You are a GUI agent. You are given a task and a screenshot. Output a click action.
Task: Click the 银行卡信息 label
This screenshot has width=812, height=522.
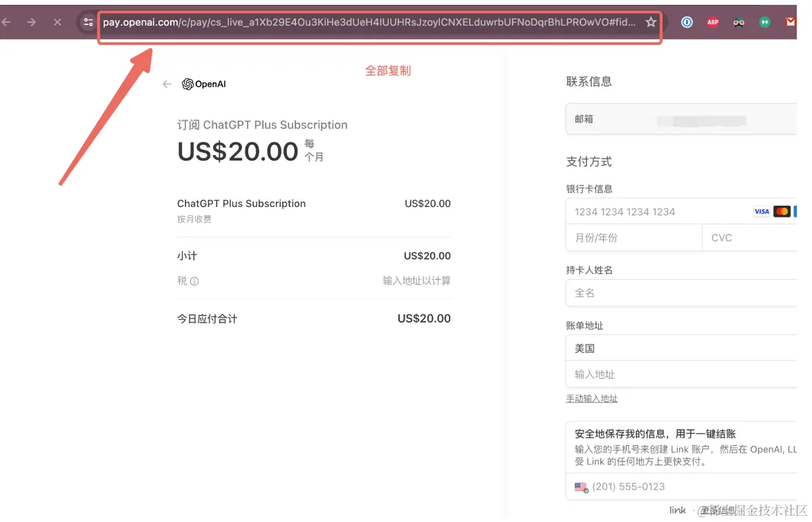(589, 189)
